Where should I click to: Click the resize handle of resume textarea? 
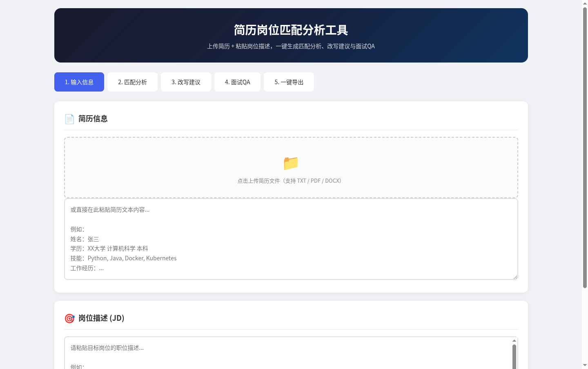515,277
